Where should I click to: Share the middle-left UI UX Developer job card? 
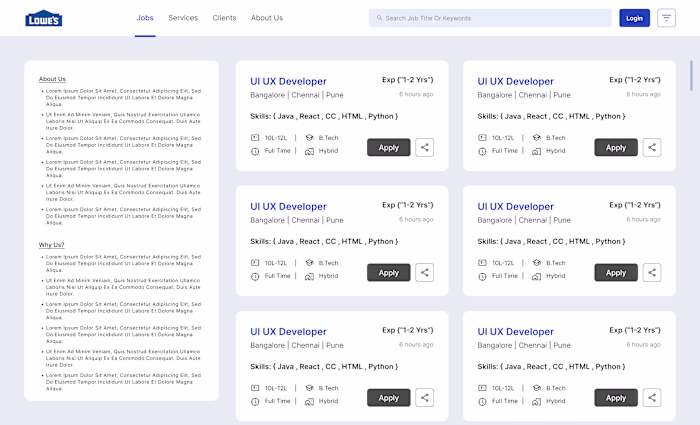coord(425,272)
